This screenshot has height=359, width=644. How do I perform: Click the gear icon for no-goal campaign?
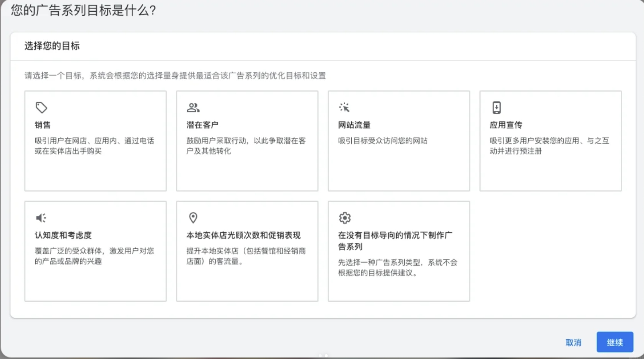click(345, 218)
